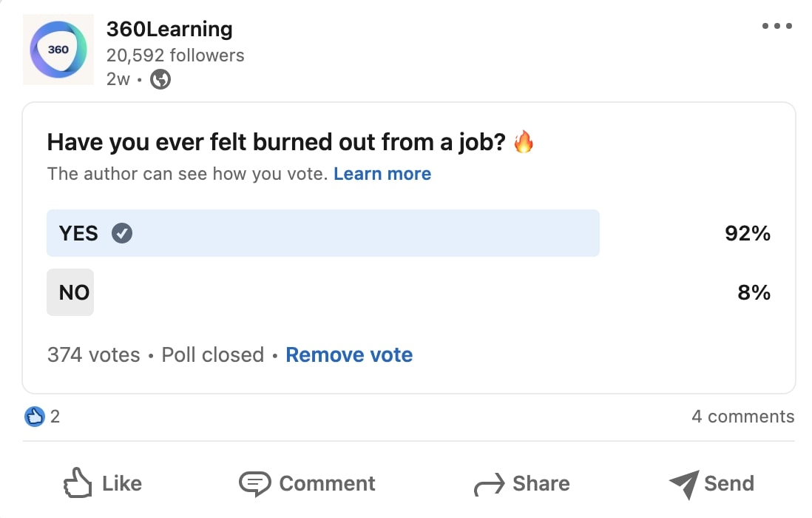The image size is (812, 518).
Task: Click the 2 reactions count to expand reactors
Action: [x=55, y=416]
